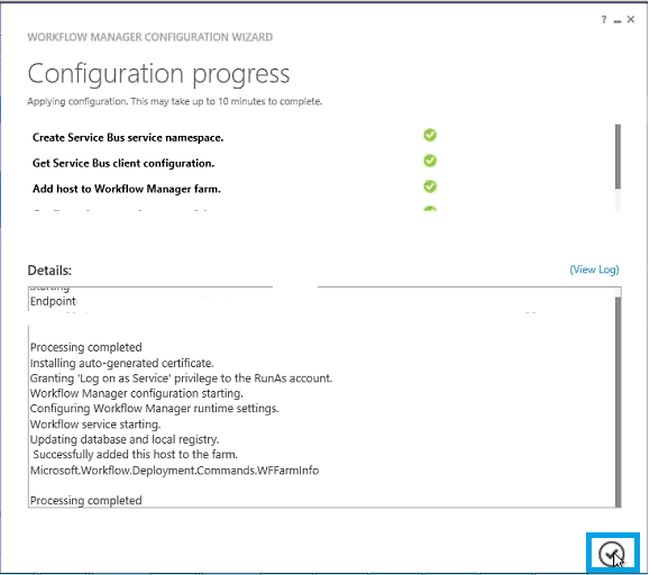
Task: Close the Workflow Manager wizard window
Action: [x=631, y=19]
